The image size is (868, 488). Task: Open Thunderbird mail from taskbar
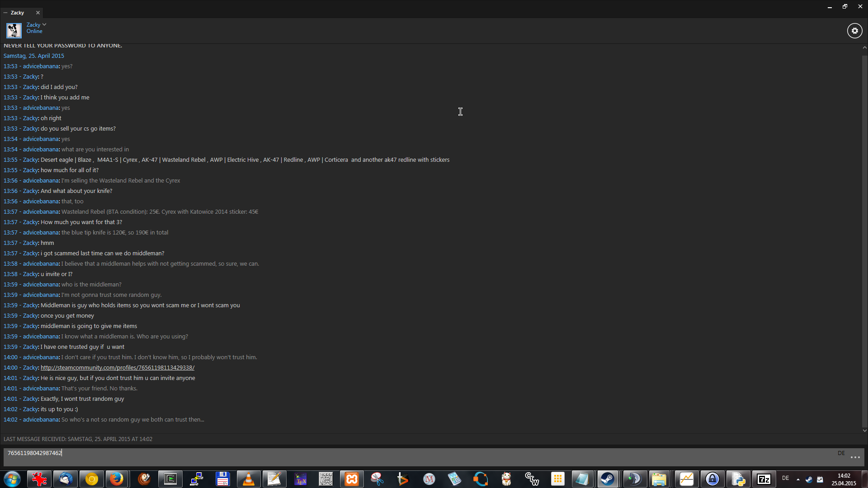click(x=66, y=479)
